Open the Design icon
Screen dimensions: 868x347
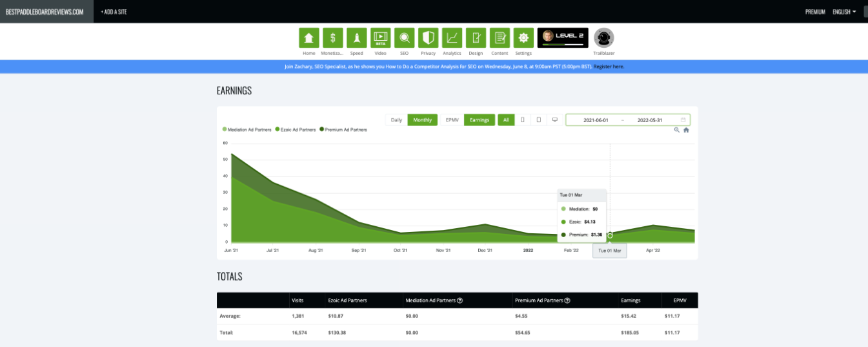[476, 37]
